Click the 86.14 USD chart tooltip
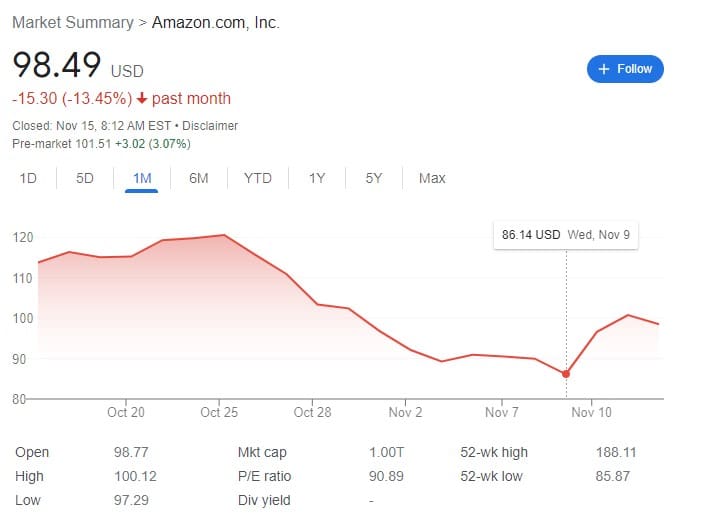The width and height of the screenshot is (705, 521). [566, 235]
